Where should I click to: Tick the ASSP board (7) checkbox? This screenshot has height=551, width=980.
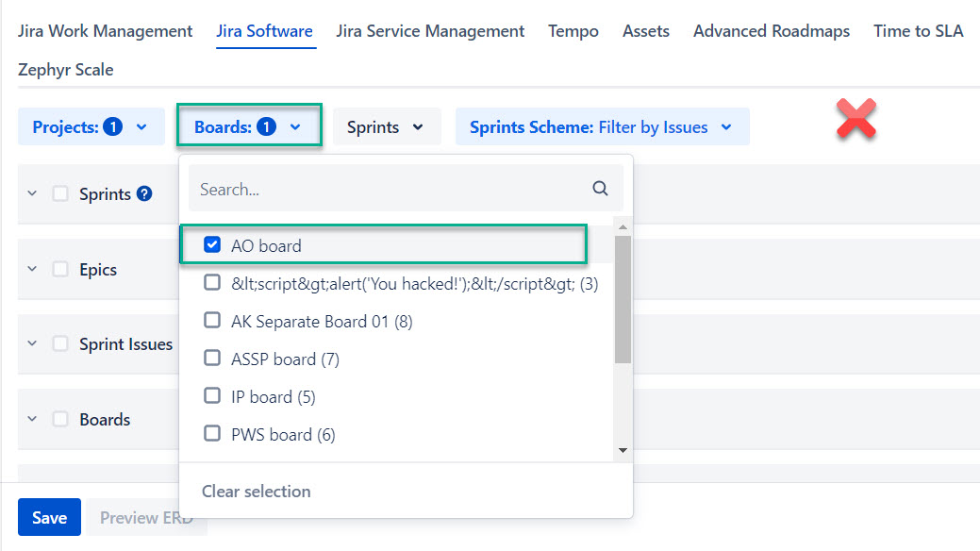tap(212, 359)
